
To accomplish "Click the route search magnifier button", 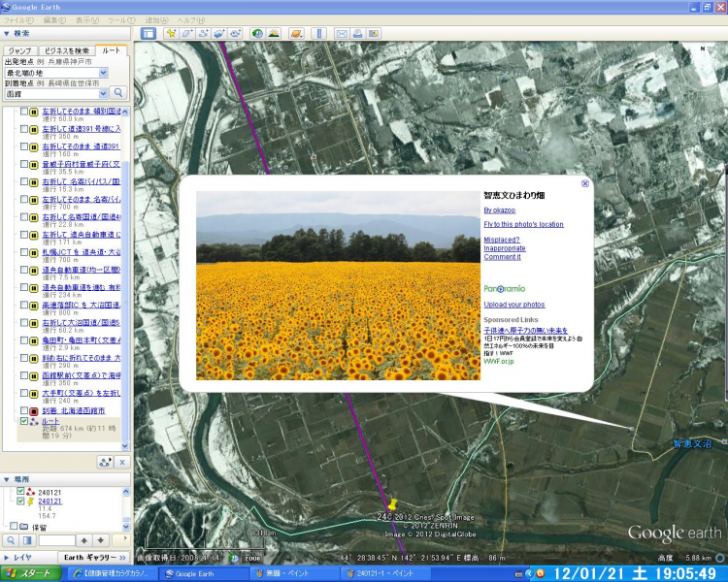I will coord(118,93).
